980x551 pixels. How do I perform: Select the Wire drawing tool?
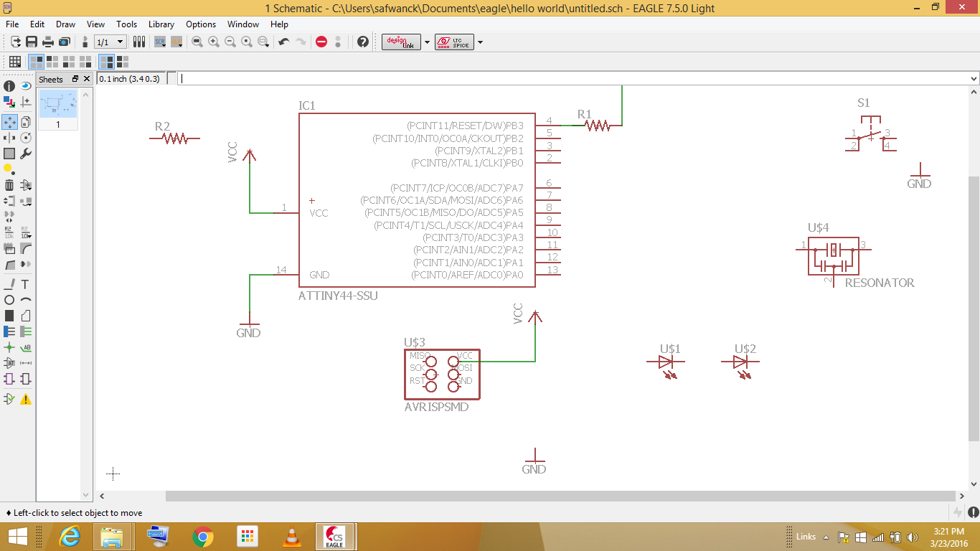[x=9, y=284]
